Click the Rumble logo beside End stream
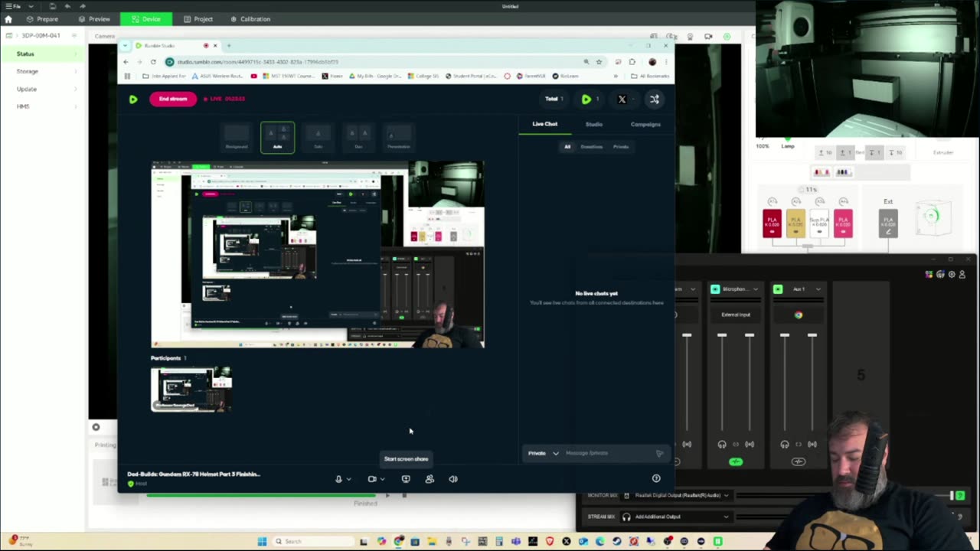The width and height of the screenshot is (980, 551). click(x=133, y=99)
